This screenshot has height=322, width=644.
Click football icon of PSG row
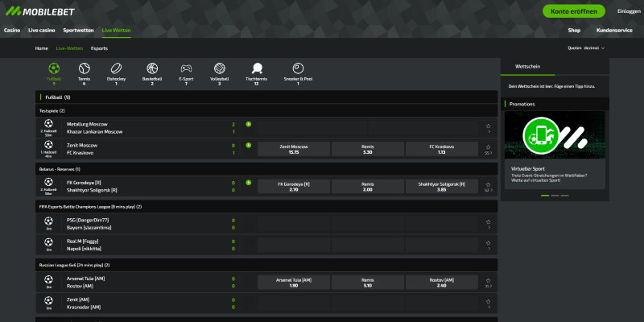tap(48, 221)
